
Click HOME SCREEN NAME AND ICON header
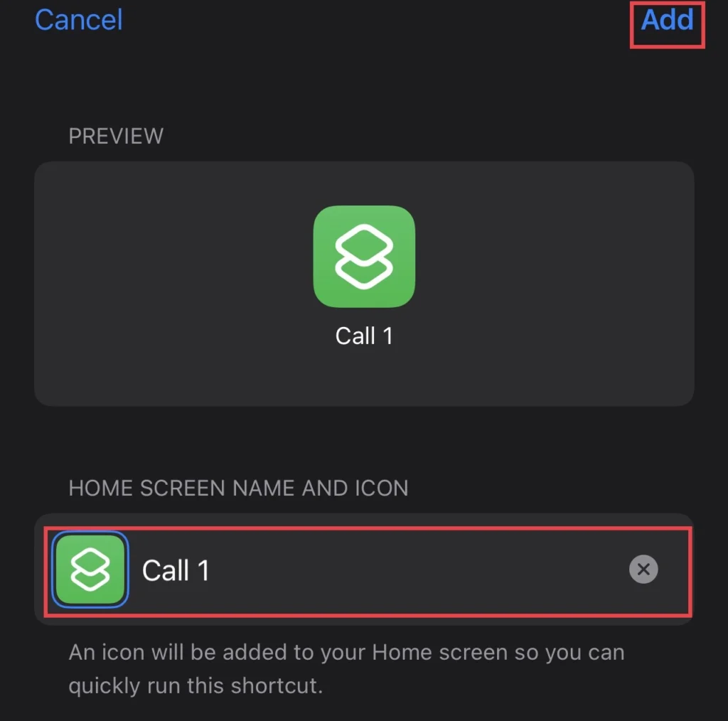[x=238, y=488]
